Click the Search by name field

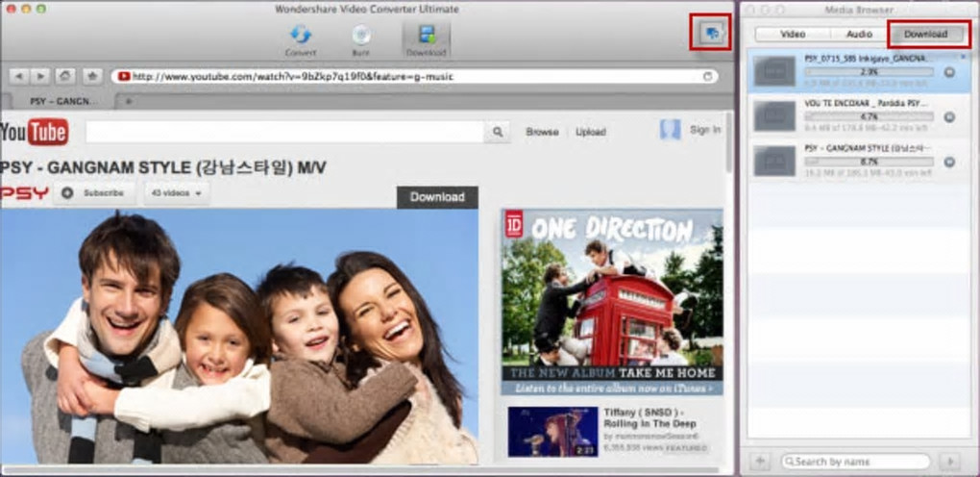(x=856, y=462)
